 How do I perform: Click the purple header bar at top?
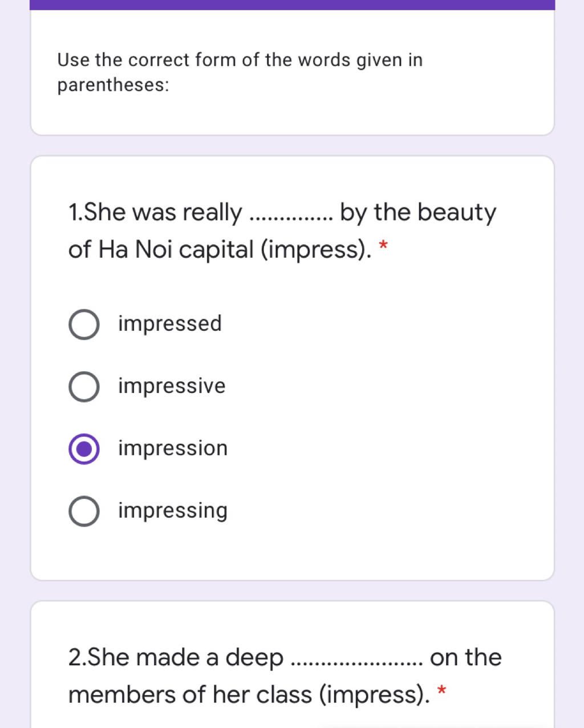pyautogui.click(x=292, y=5)
